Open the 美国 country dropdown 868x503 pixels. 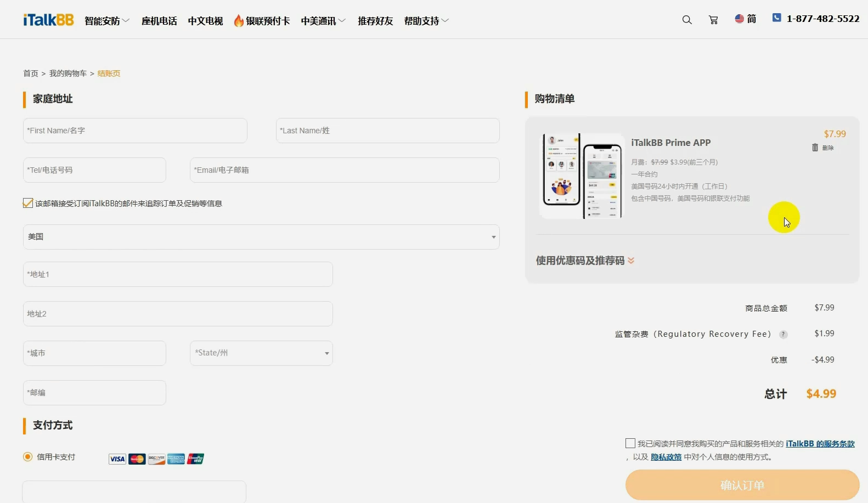coord(261,237)
